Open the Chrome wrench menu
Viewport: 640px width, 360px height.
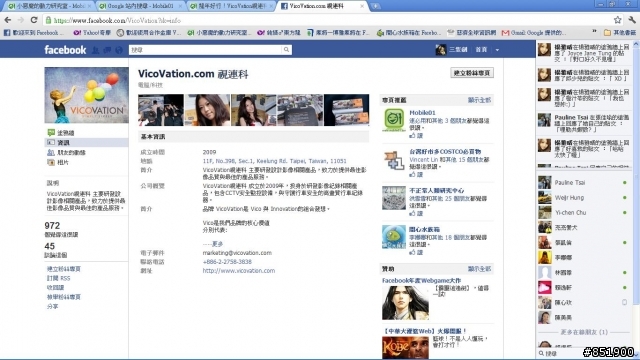tap(632, 20)
